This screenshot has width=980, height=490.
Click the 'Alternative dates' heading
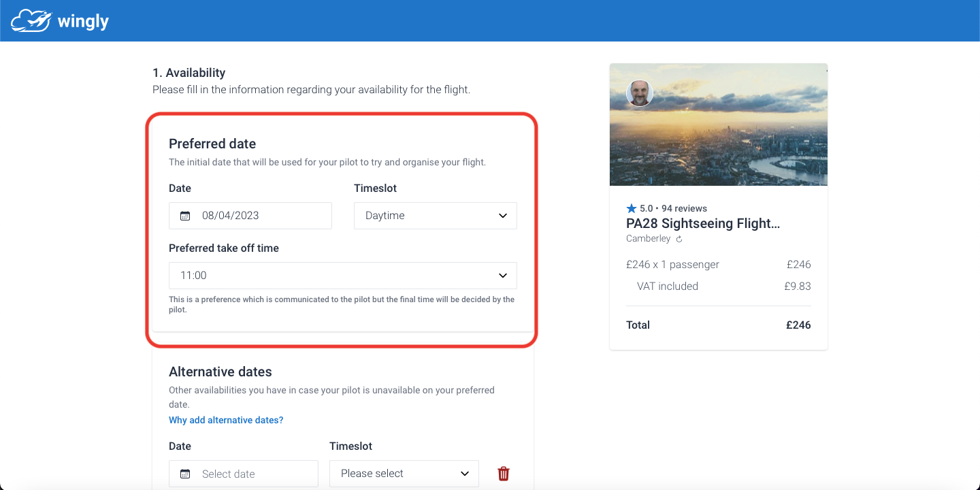tap(220, 372)
